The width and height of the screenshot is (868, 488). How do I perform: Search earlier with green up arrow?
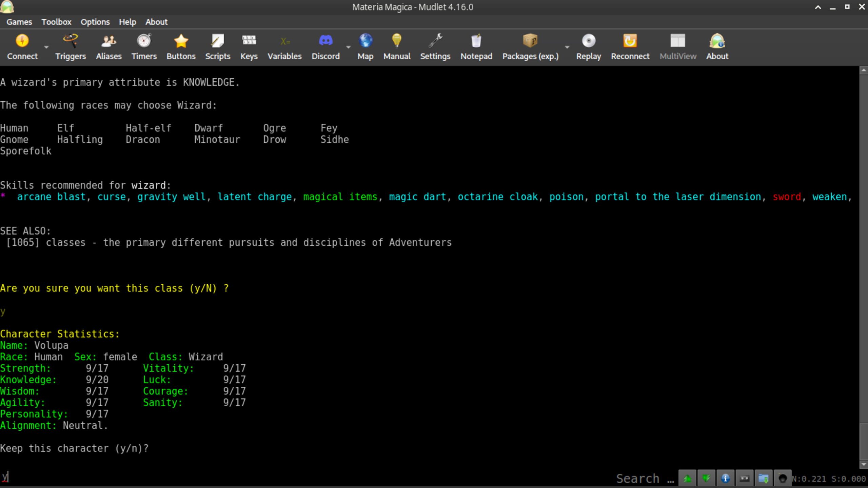[687, 478]
